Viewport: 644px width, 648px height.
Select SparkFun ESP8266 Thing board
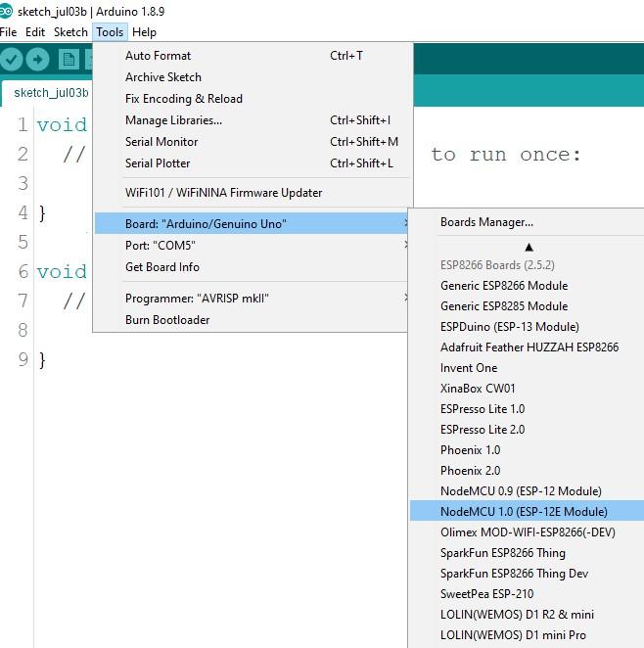pyautogui.click(x=527, y=553)
